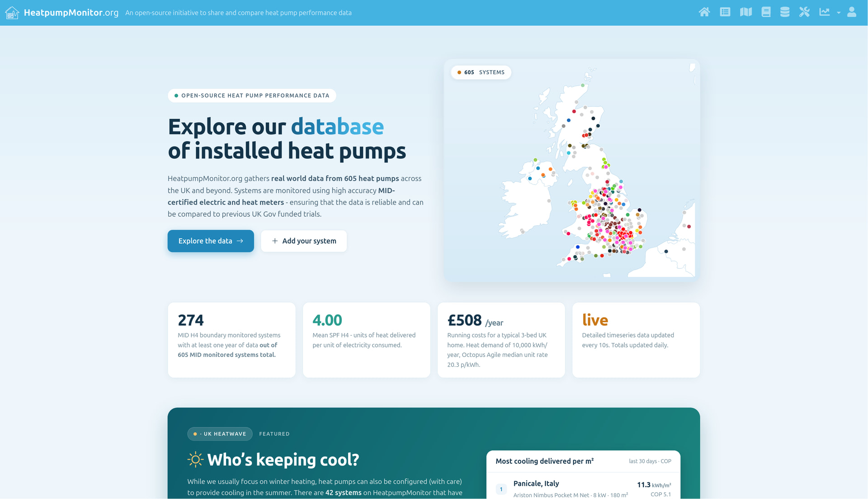Click the 605 Systems badge on map

(481, 72)
